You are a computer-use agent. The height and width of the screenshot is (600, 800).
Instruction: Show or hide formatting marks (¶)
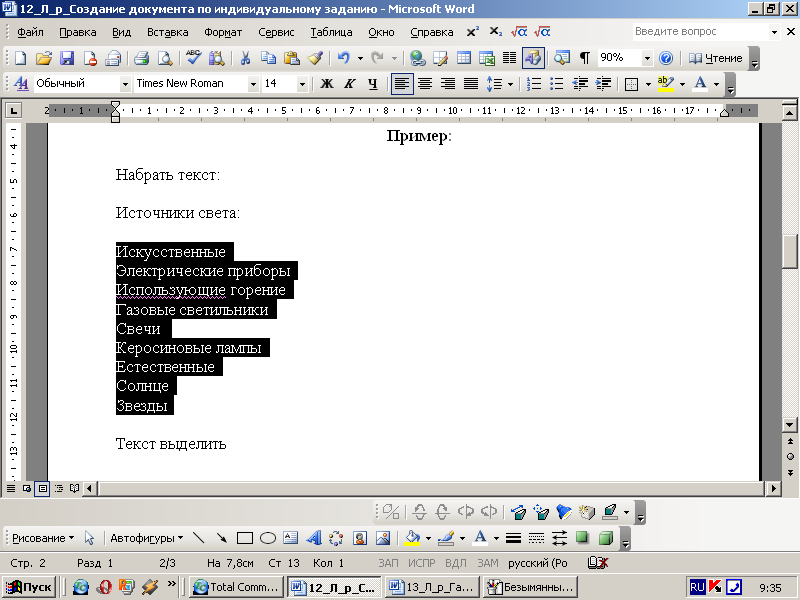pyautogui.click(x=585, y=58)
